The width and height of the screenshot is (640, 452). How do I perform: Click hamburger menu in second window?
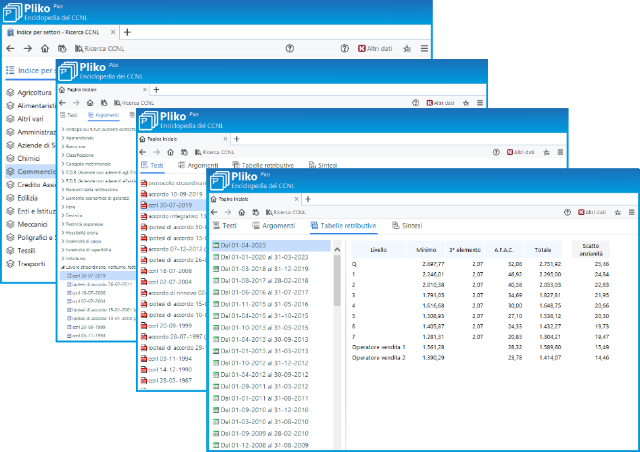480,103
